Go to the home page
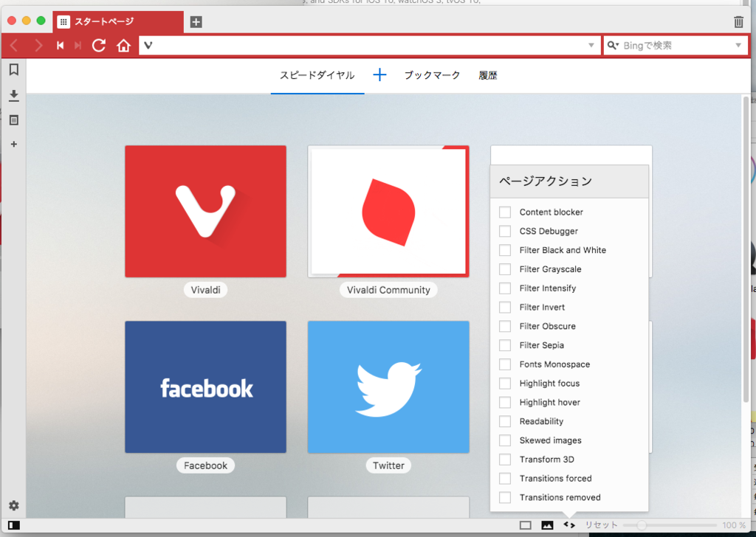 click(123, 46)
